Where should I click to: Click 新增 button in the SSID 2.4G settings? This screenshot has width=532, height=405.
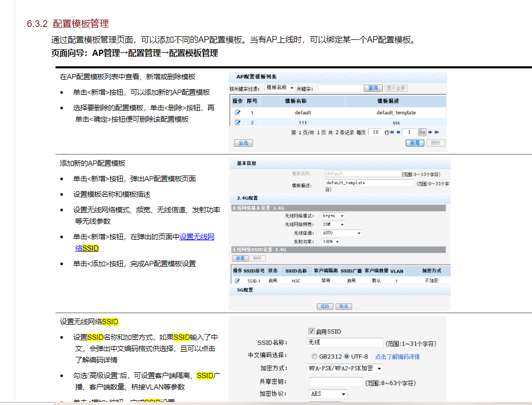pos(240,258)
